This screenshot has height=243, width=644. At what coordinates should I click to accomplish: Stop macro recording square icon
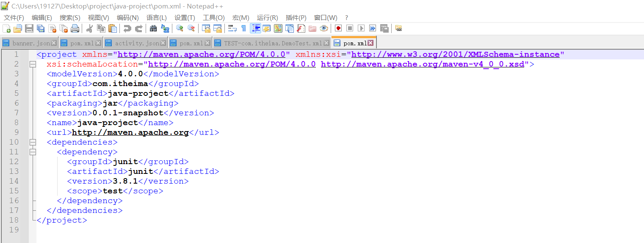350,28
